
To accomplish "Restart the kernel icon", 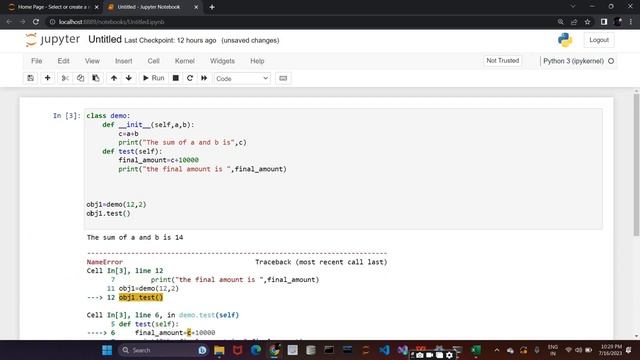I will (x=190, y=78).
